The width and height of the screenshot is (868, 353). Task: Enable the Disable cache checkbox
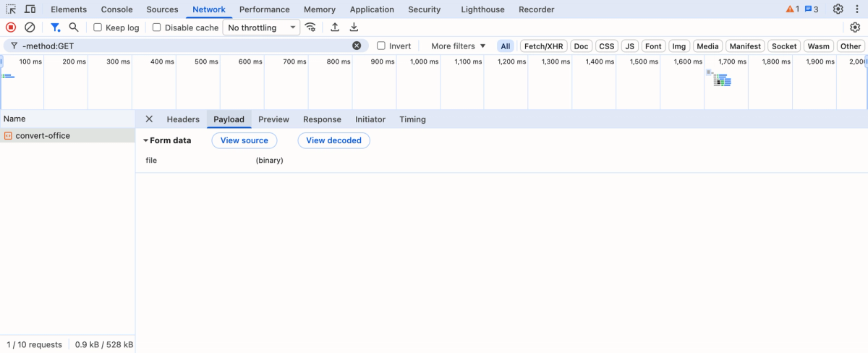(x=156, y=27)
